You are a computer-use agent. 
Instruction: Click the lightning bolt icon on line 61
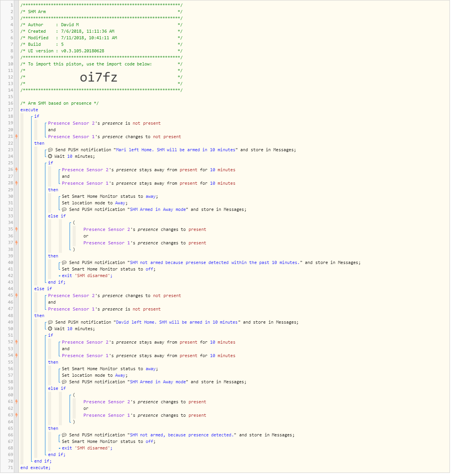(17, 402)
